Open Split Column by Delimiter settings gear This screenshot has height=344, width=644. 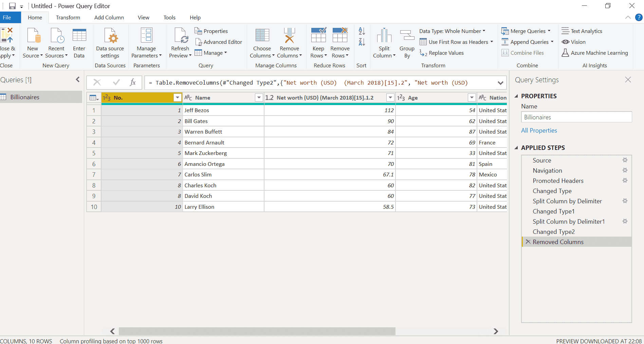[625, 201]
